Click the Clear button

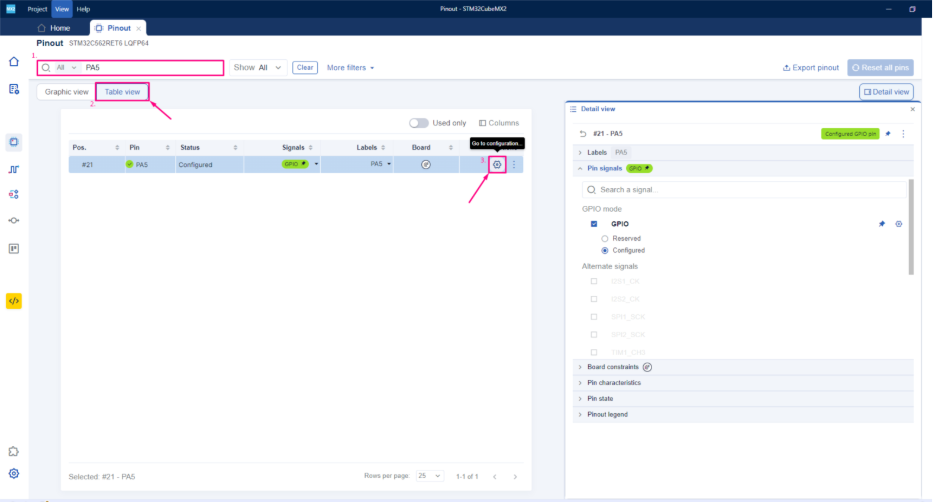pyautogui.click(x=305, y=68)
